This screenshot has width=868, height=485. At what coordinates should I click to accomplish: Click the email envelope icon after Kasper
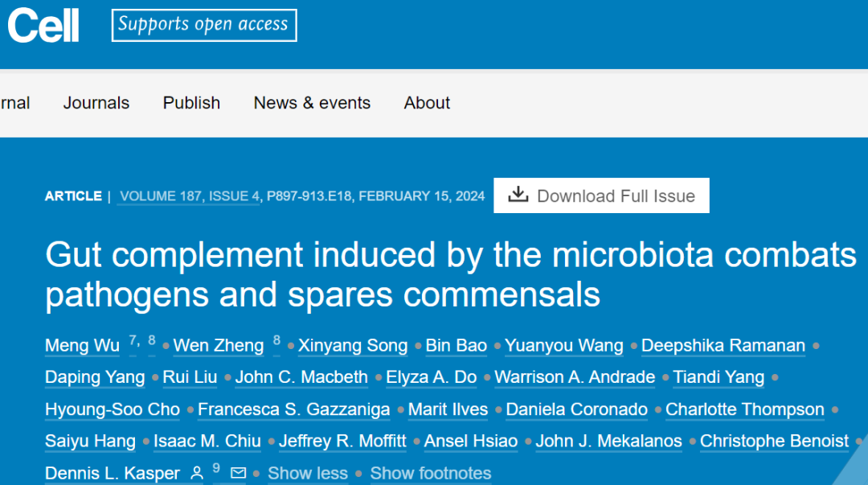(238, 473)
